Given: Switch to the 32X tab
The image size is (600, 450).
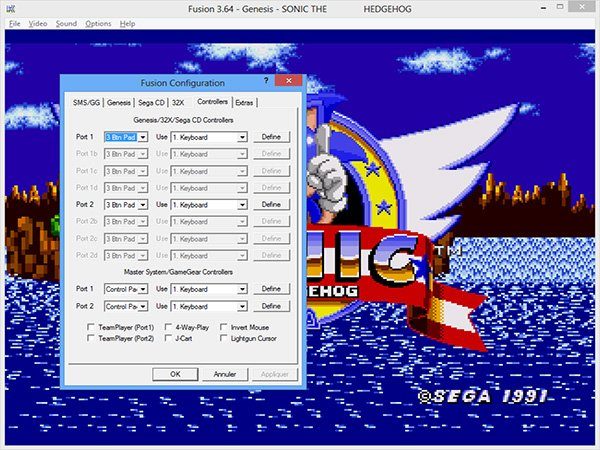Looking at the screenshot, I should click(x=178, y=103).
